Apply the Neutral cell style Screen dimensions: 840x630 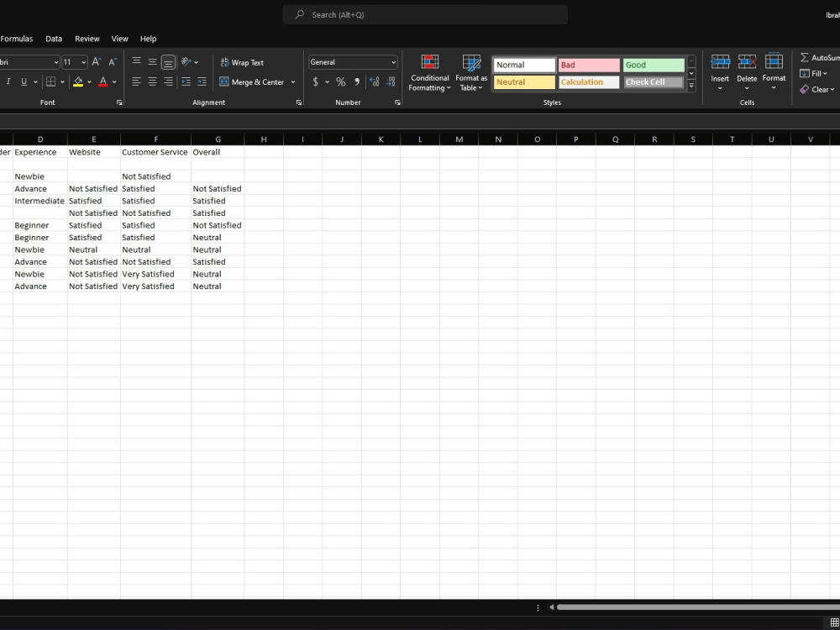[524, 82]
